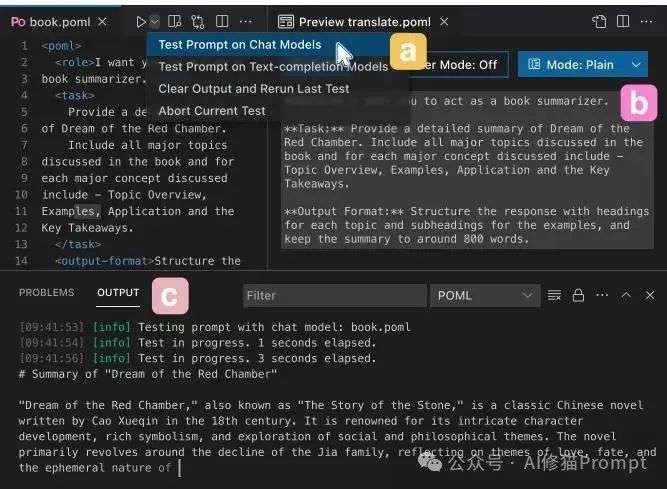Select Test Prompt on Chat Models
The image size is (667, 489).
click(x=269, y=45)
